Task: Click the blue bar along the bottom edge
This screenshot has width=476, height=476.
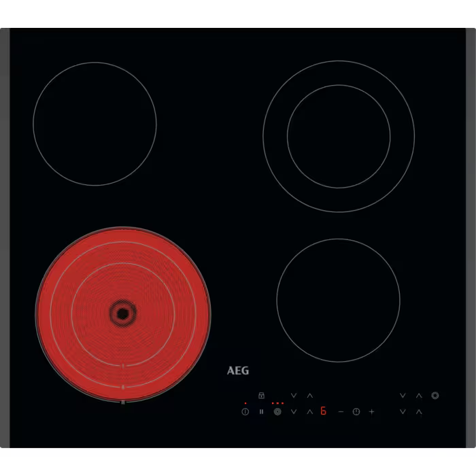Action: (224, 453)
